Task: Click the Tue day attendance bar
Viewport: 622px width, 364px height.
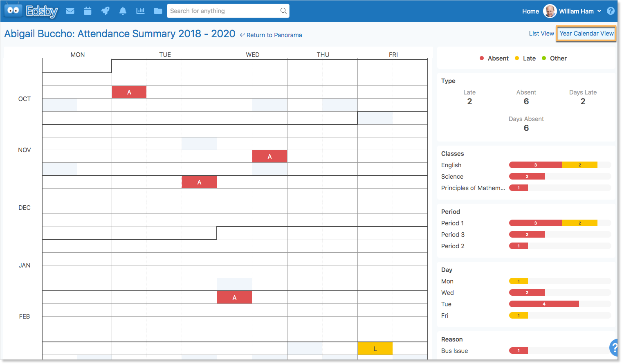Action: (544, 304)
